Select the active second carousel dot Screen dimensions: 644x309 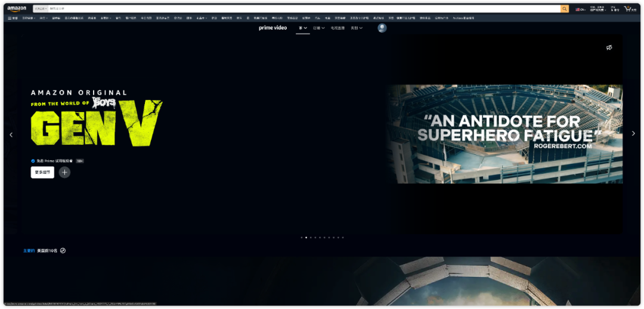coord(306,238)
